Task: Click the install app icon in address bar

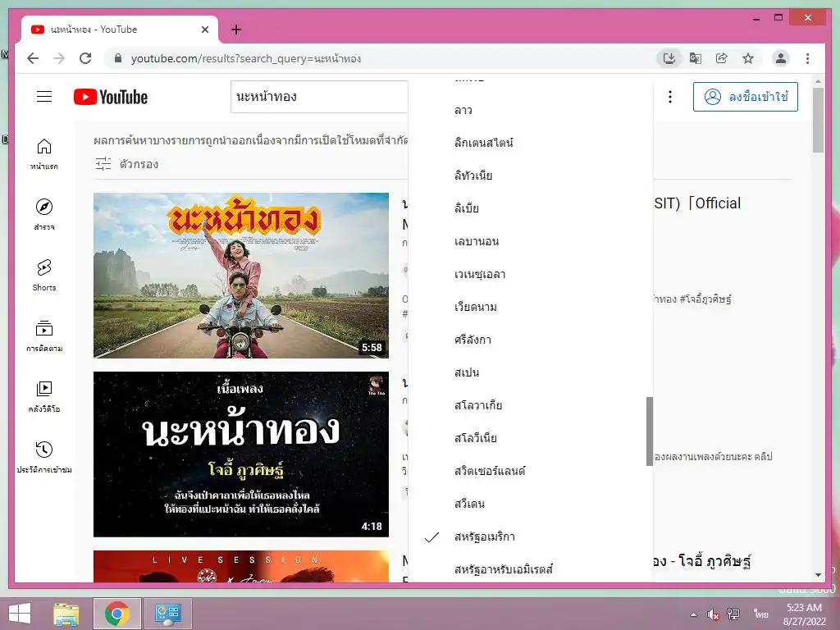Action: point(669,58)
